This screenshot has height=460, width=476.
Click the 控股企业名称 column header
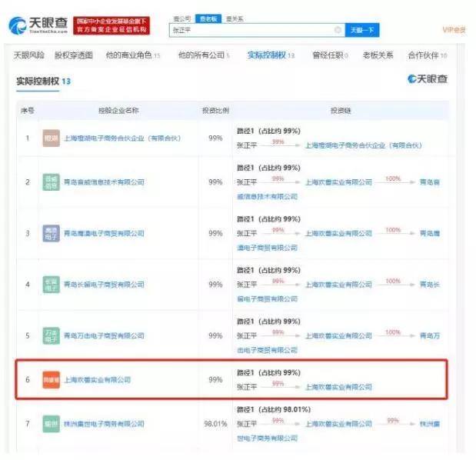[118, 111]
